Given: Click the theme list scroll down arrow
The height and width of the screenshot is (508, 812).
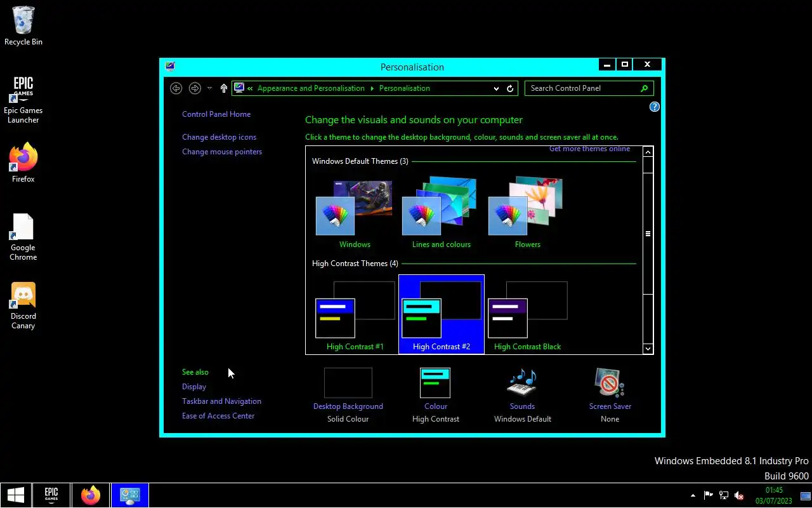Looking at the screenshot, I should click(648, 348).
